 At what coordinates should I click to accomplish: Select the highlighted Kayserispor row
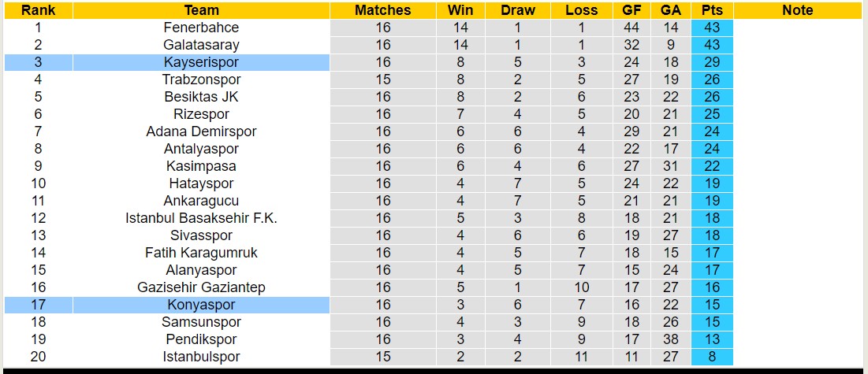coord(201,62)
